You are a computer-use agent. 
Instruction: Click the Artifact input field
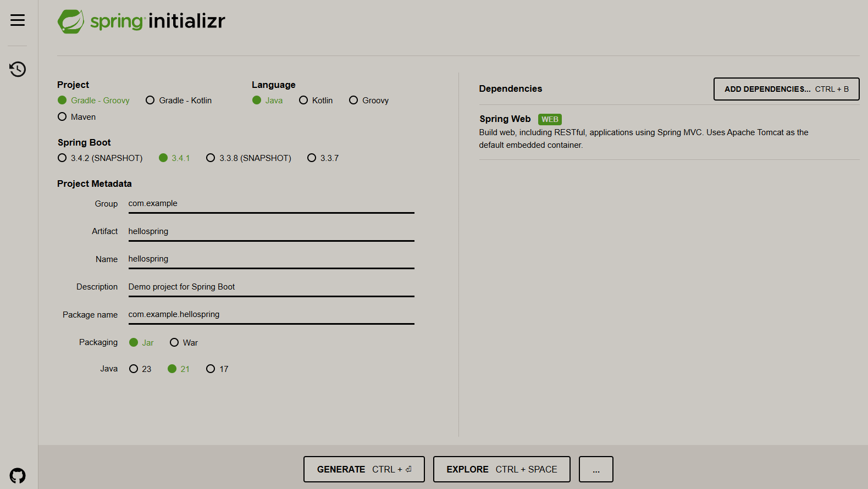point(272,232)
